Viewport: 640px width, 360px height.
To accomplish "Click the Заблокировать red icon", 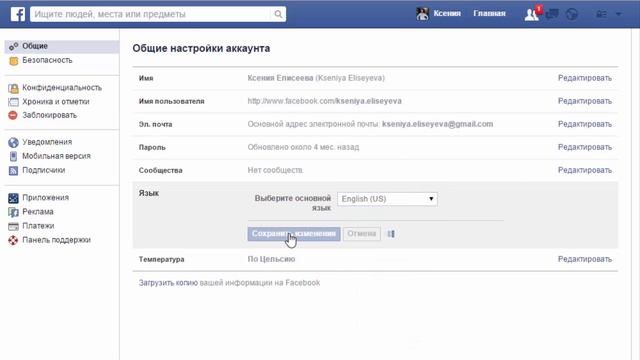I will (x=13, y=116).
